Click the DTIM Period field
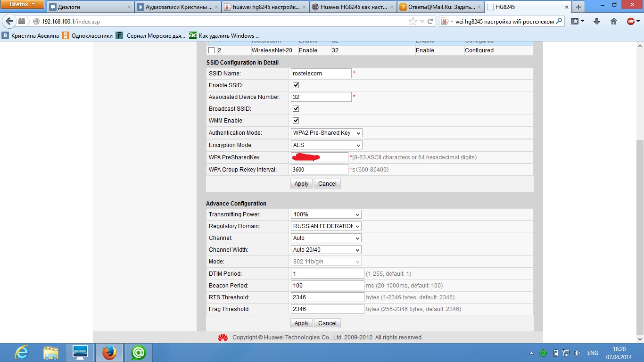 [x=328, y=273]
